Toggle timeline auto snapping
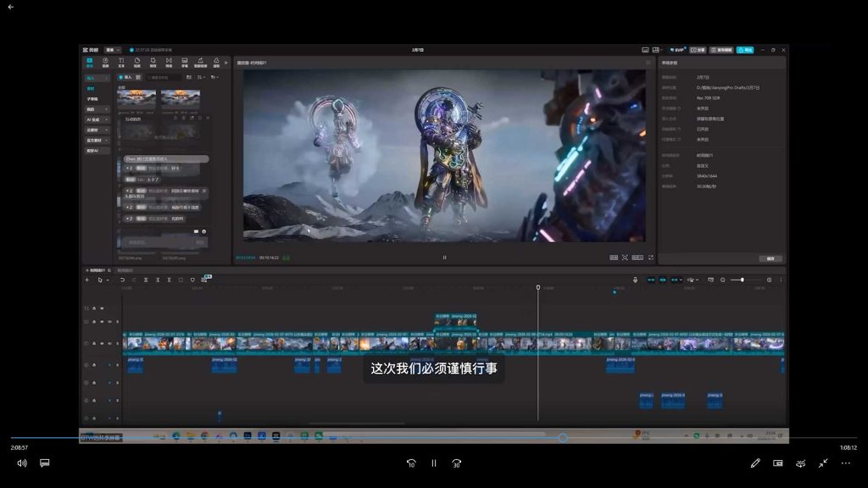 [x=663, y=280]
